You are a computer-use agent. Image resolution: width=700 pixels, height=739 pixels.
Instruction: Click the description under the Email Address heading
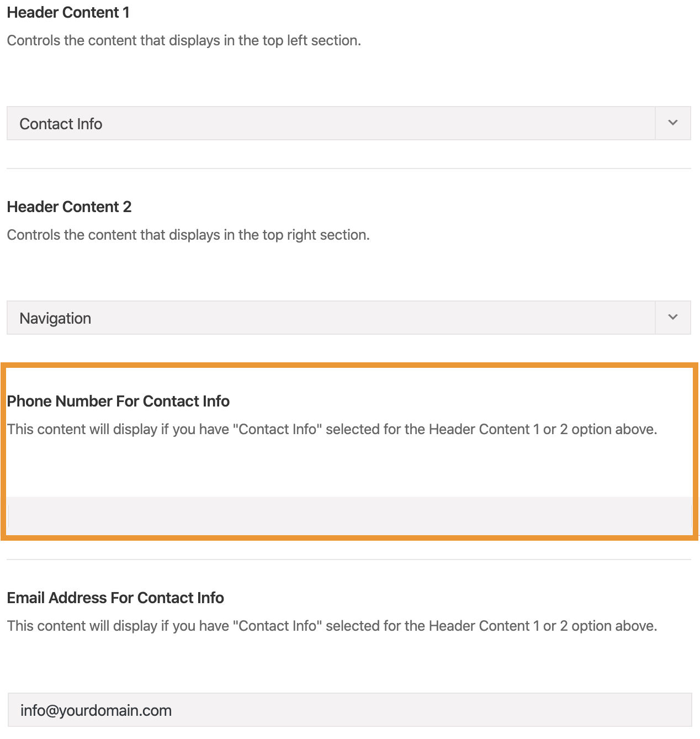332,626
